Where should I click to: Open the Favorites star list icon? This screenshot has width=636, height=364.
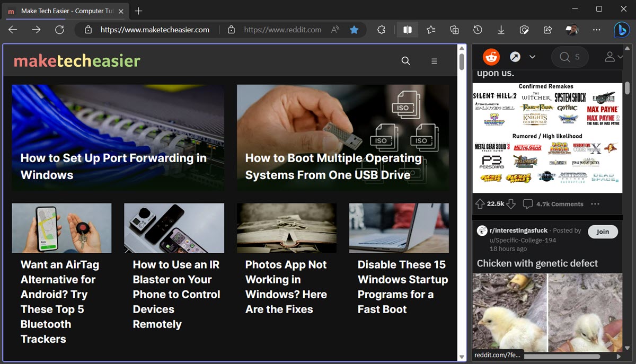click(x=431, y=30)
